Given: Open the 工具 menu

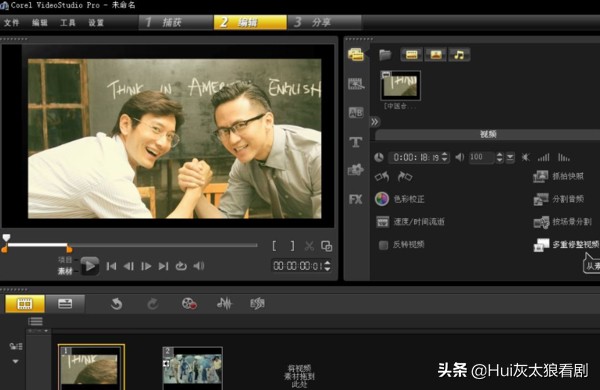Looking at the screenshot, I should (x=68, y=23).
